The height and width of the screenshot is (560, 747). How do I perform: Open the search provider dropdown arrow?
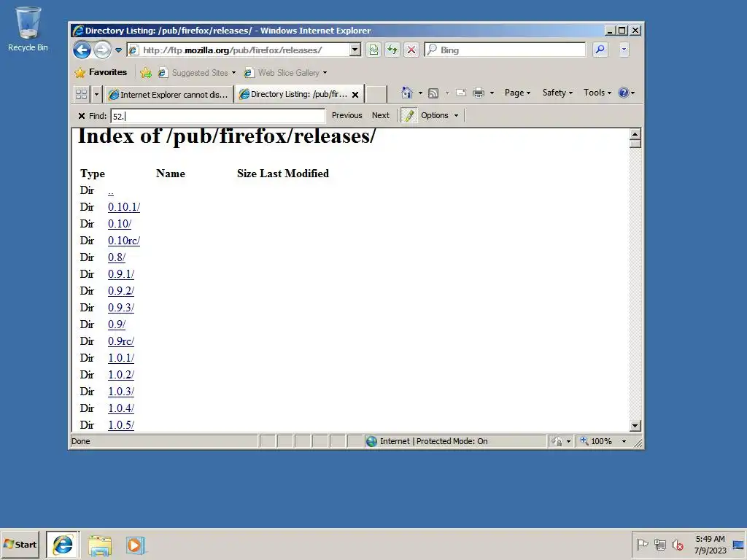click(x=624, y=50)
